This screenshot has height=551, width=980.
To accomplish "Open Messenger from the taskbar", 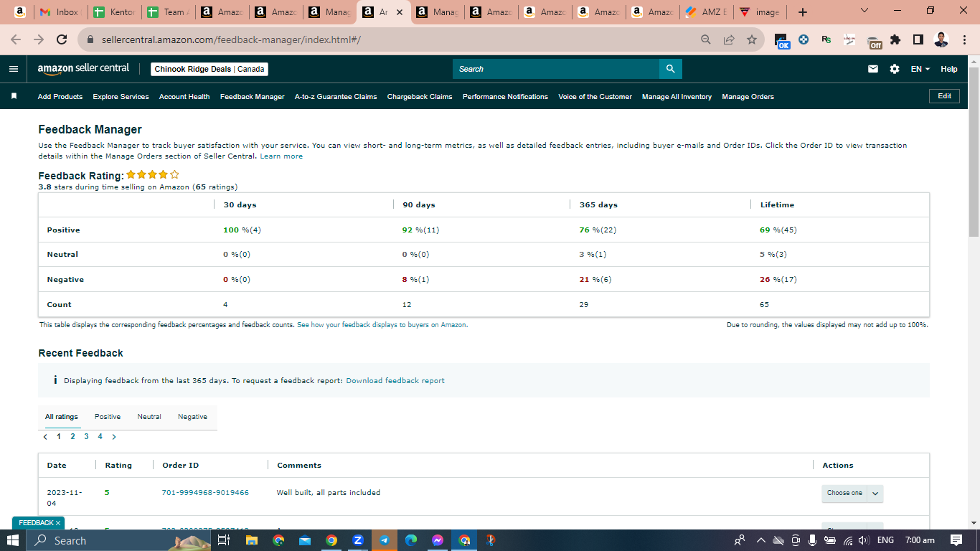I will (x=437, y=540).
